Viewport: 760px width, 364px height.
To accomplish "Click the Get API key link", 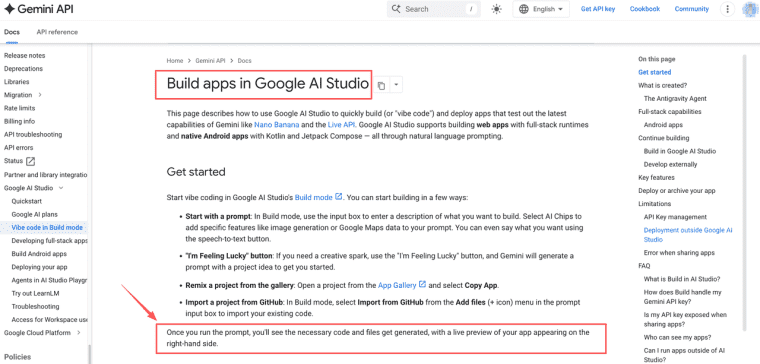I will click(598, 9).
